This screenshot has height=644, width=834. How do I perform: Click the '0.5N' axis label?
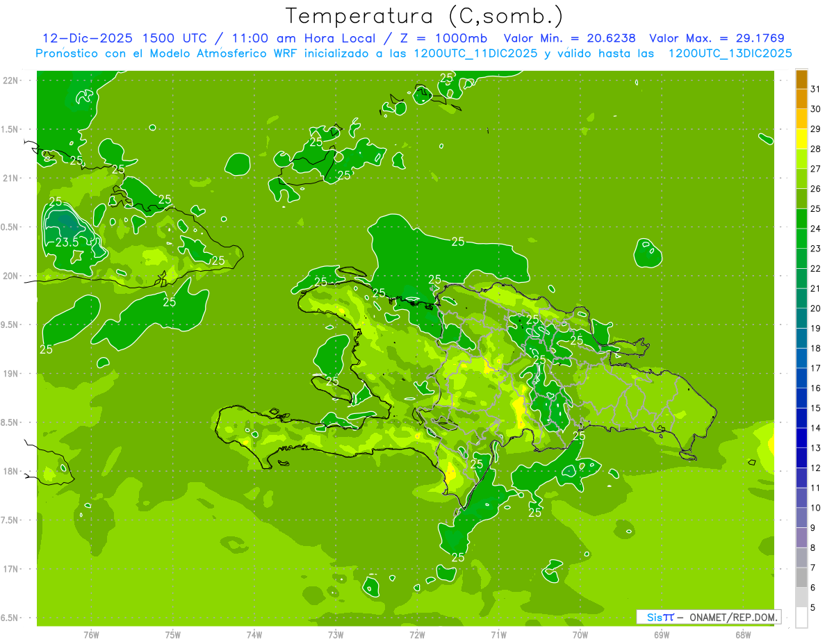click(10, 227)
